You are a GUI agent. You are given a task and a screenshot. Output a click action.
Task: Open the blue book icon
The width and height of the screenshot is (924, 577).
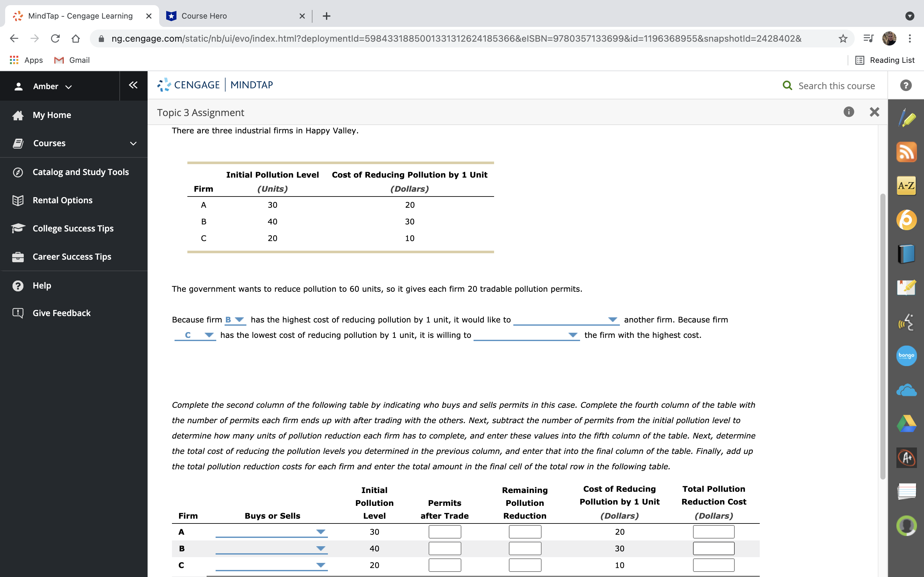[x=906, y=254]
